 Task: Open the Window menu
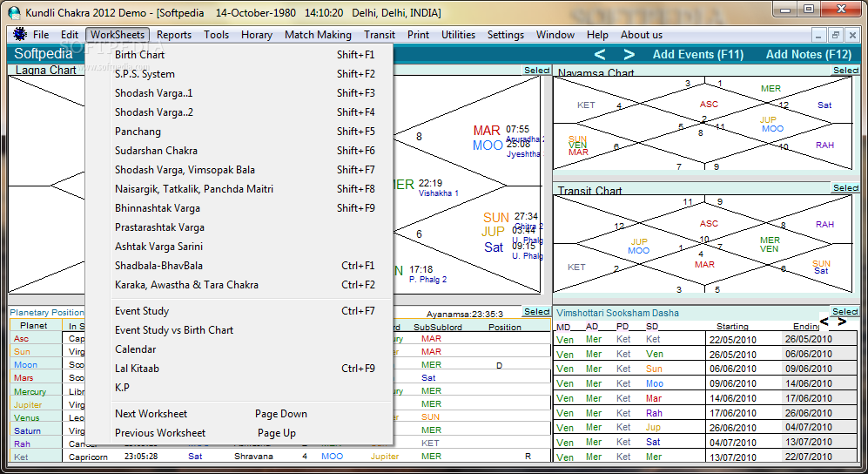click(555, 34)
